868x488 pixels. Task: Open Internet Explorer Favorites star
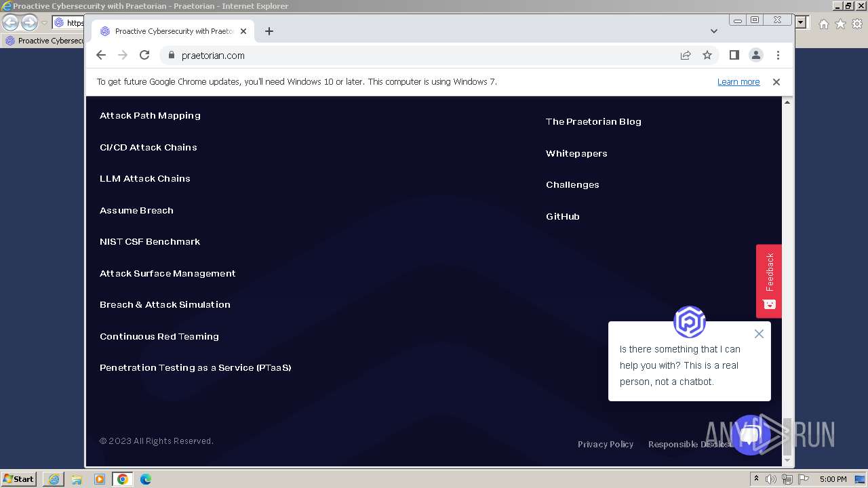pyautogui.click(x=840, y=24)
